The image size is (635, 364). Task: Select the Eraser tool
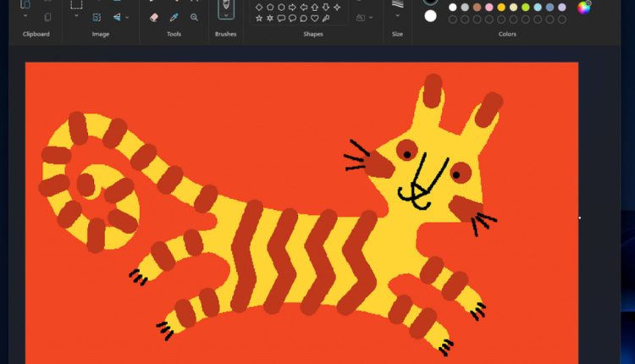click(x=154, y=17)
